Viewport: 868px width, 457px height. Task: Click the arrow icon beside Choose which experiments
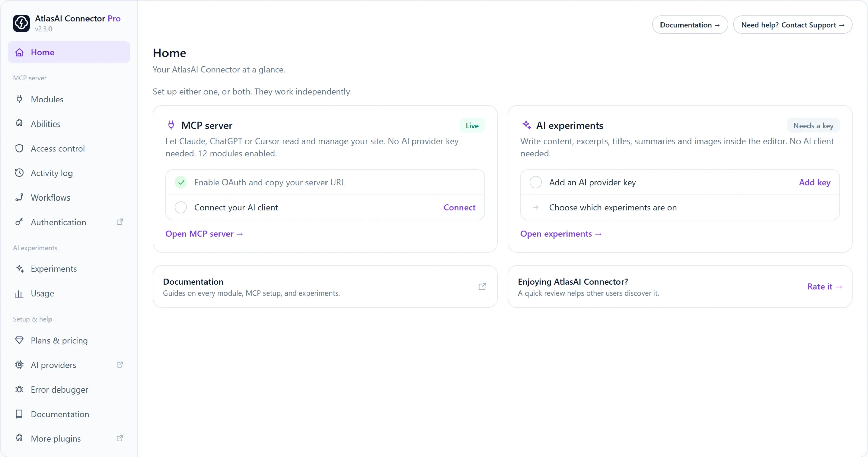[536, 207]
